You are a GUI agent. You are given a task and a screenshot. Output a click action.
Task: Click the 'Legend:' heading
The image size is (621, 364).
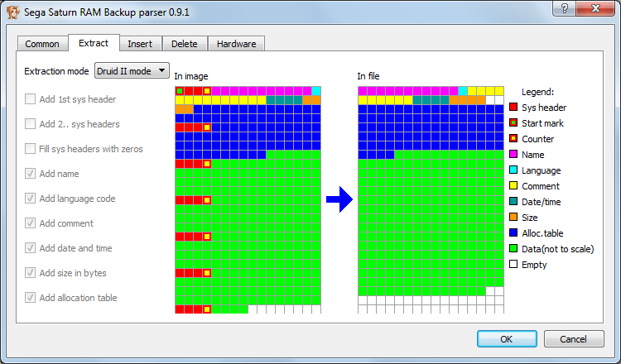click(x=537, y=92)
